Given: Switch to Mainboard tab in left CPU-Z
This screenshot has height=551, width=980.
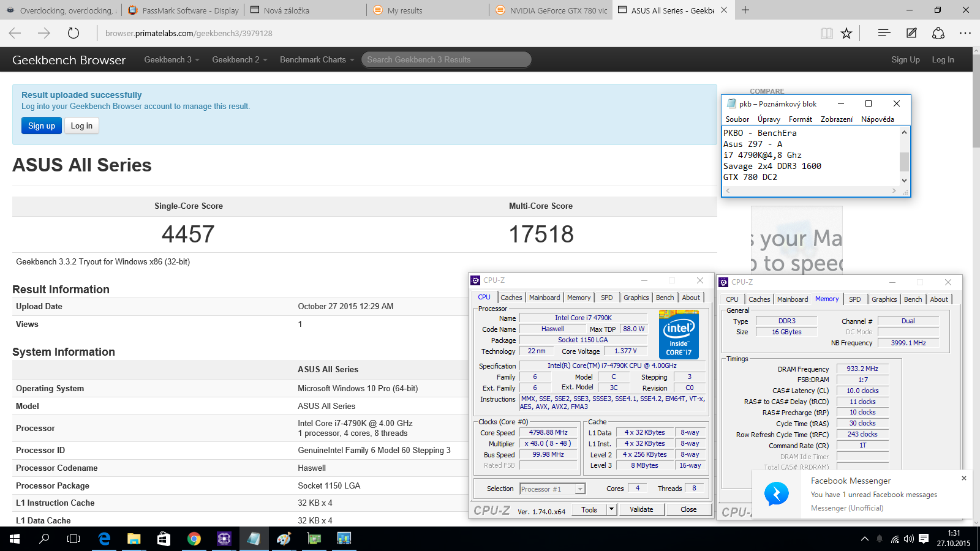Looking at the screenshot, I should point(545,298).
